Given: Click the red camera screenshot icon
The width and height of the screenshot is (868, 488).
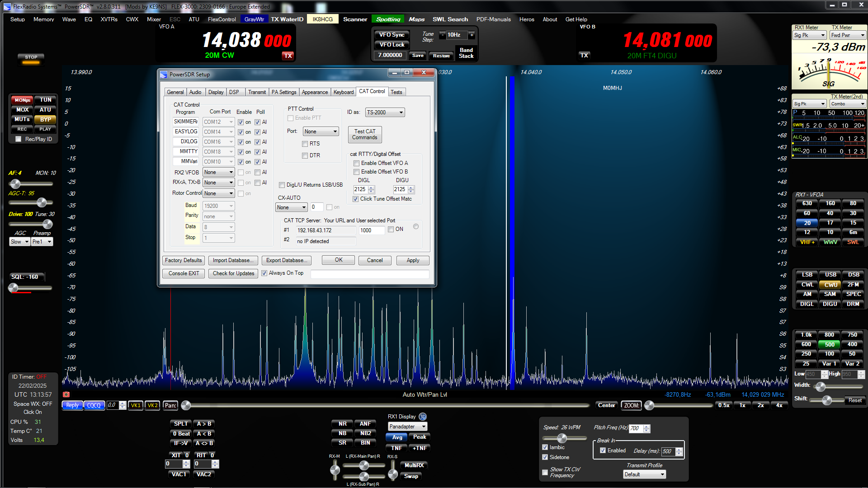Looking at the screenshot, I should 66,394.
